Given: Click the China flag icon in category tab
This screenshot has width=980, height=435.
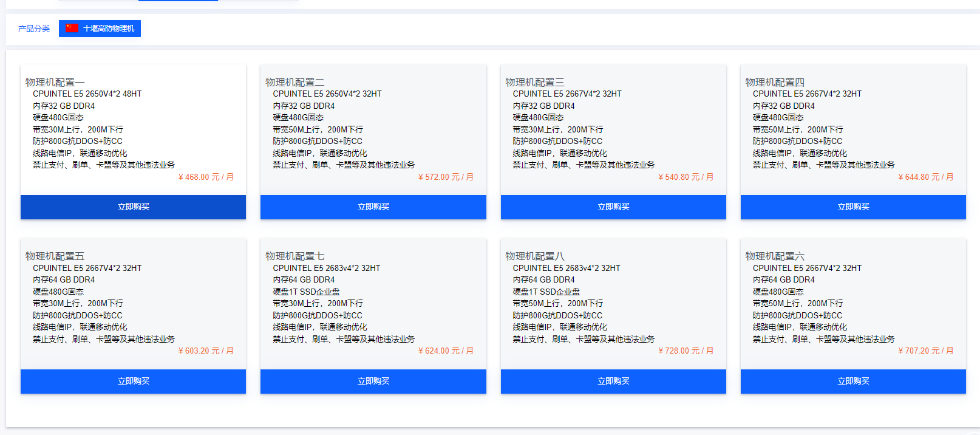Looking at the screenshot, I should [x=72, y=28].
